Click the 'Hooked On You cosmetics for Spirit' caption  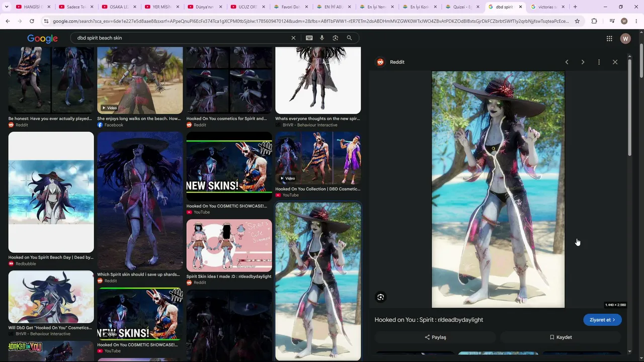point(227,119)
